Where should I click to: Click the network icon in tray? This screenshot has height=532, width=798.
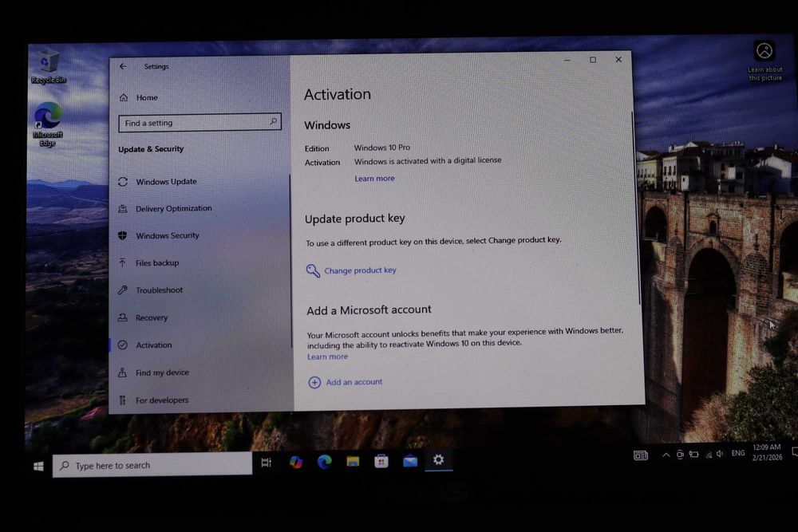709,455
